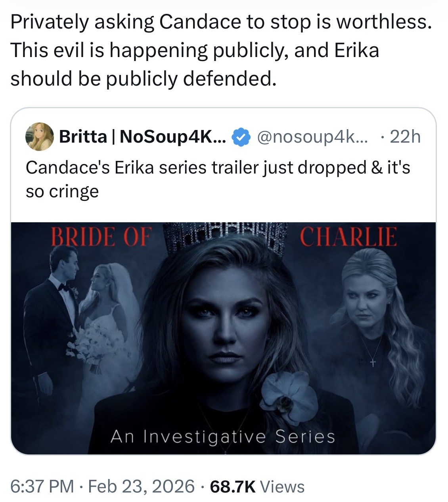Click the cross necklace pendant

[372, 363]
